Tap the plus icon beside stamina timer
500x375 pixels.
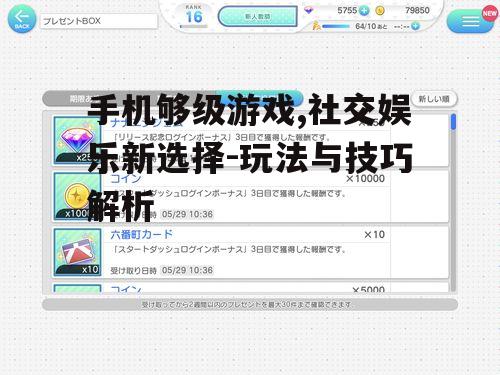coord(415,26)
